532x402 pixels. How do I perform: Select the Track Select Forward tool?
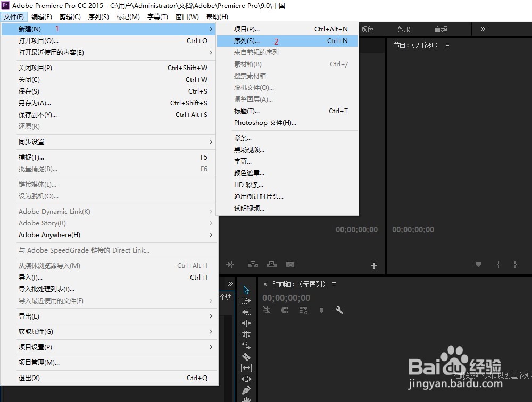coord(246,300)
